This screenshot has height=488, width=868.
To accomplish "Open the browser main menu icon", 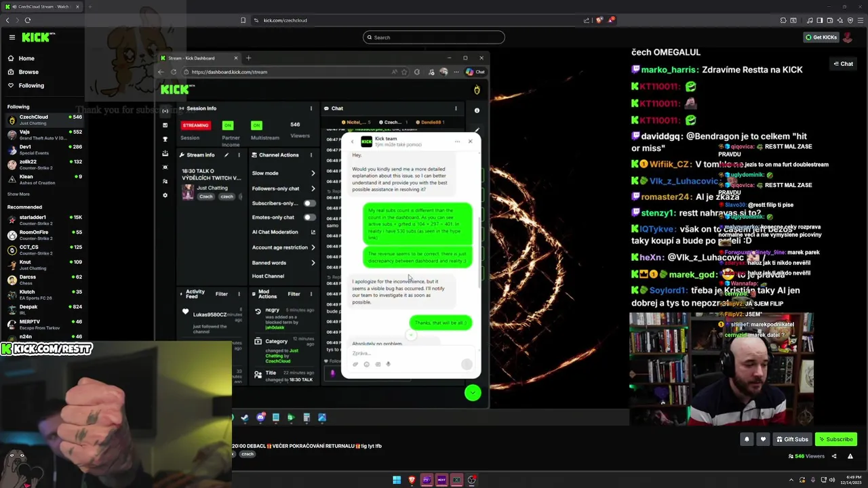I will [x=860, y=20].
